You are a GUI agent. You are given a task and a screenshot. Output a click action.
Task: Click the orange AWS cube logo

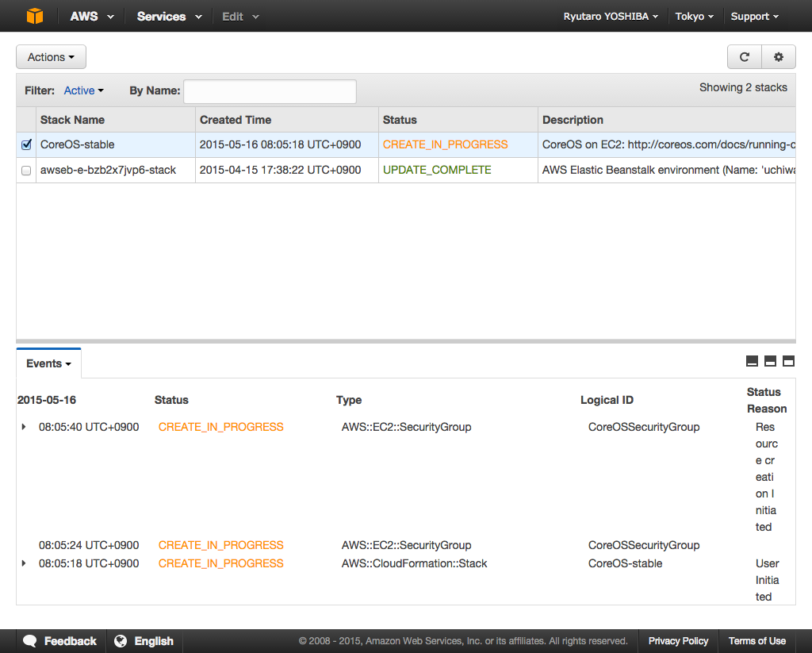[x=35, y=16]
